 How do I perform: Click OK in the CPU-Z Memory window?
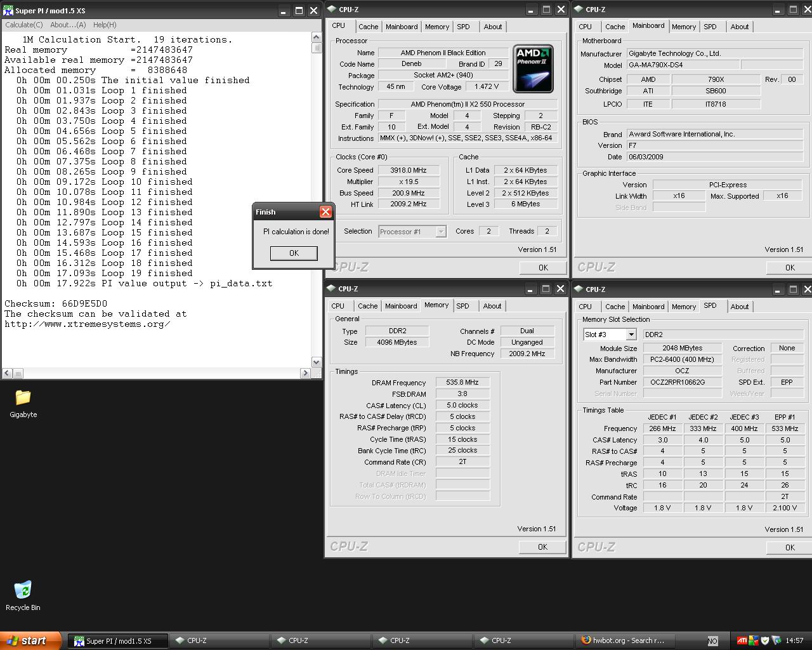pyautogui.click(x=542, y=547)
